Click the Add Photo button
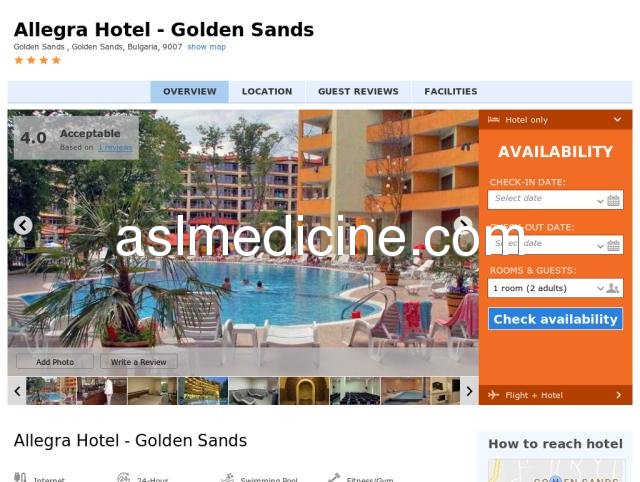The image size is (640, 482). point(55,362)
